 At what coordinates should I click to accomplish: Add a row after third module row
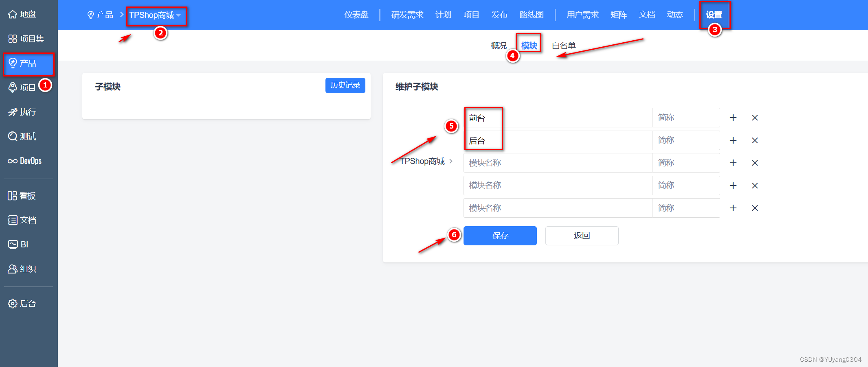(733, 163)
